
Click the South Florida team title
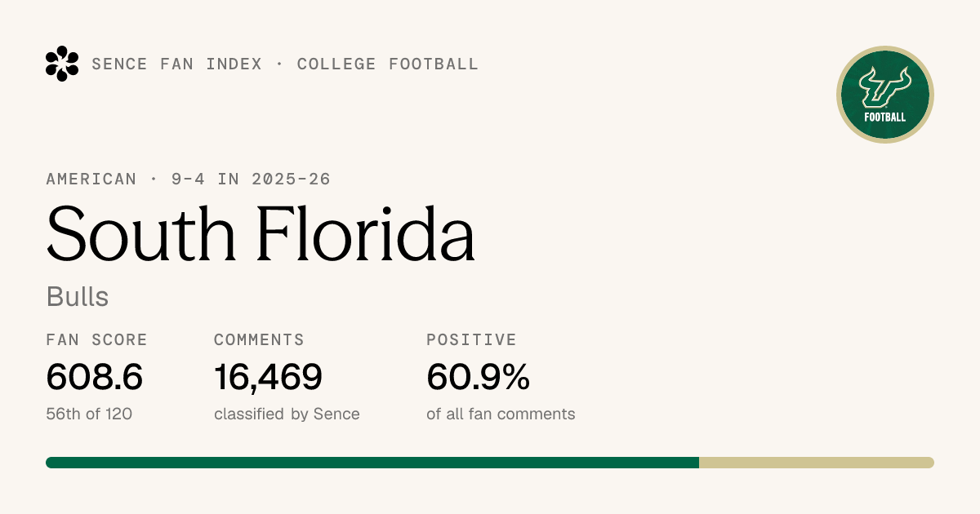[261, 233]
